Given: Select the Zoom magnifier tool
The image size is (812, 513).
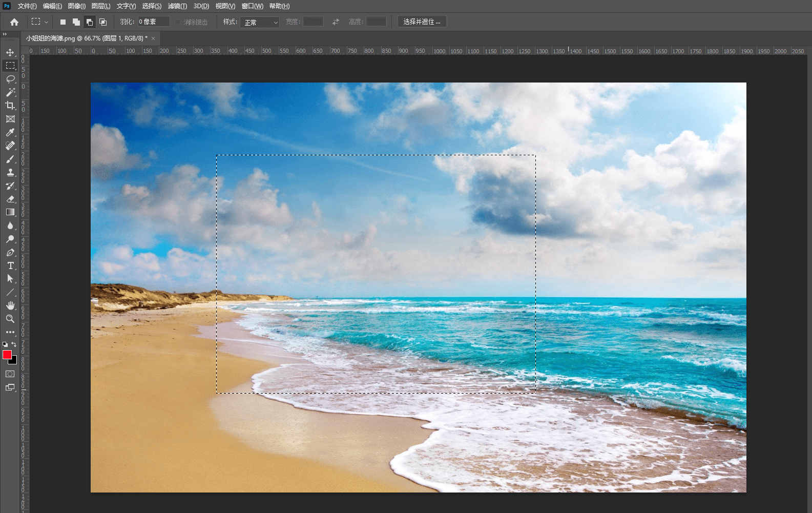Looking at the screenshot, I should coord(10,319).
